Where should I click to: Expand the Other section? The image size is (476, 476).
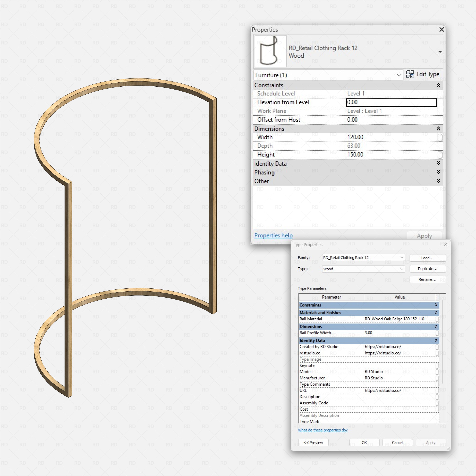(438, 181)
